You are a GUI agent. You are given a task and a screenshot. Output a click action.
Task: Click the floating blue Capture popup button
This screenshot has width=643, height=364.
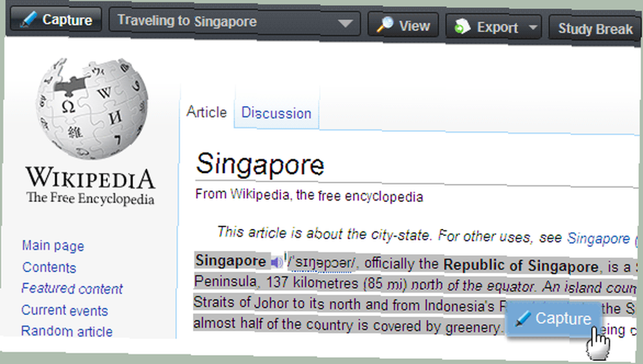(554, 318)
